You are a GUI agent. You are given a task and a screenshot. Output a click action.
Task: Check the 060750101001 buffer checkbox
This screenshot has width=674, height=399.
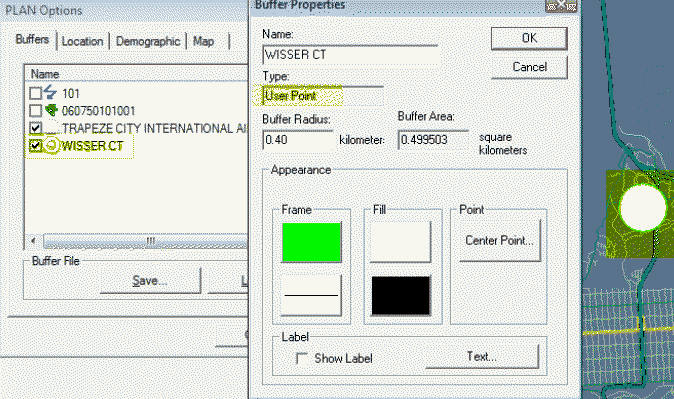[x=35, y=110]
